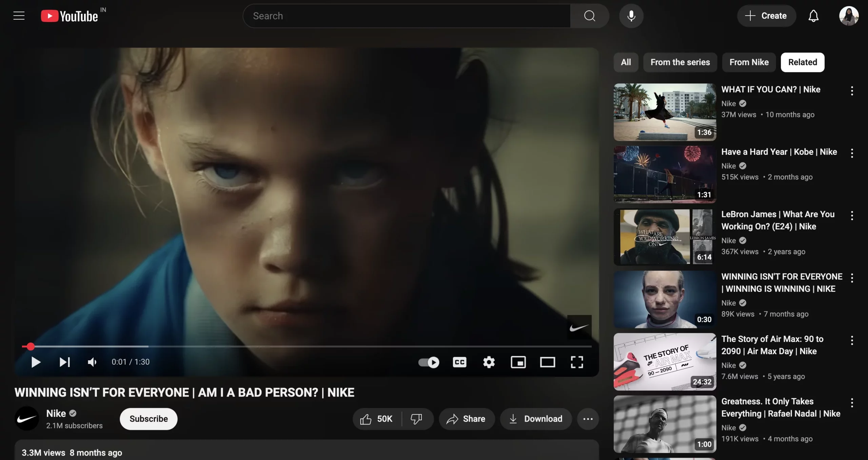This screenshot has width=868, height=460.
Task: Select the Related chip
Action: click(803, 62)
